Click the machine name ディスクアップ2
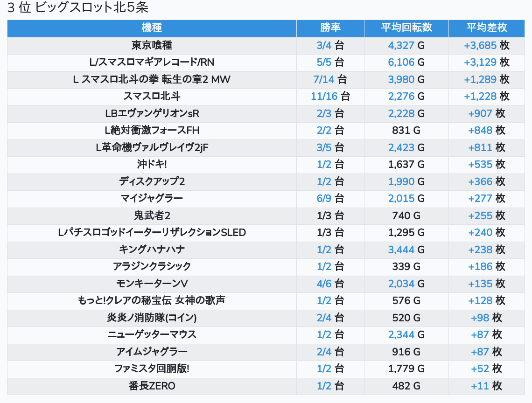The width and height of the screenshot is (532, 403). pos(152,181)
